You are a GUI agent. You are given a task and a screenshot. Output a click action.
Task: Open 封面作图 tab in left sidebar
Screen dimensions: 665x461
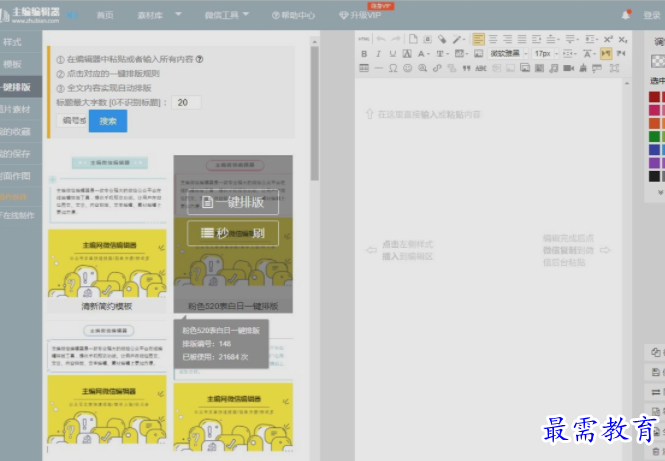[x=16, y=176]
